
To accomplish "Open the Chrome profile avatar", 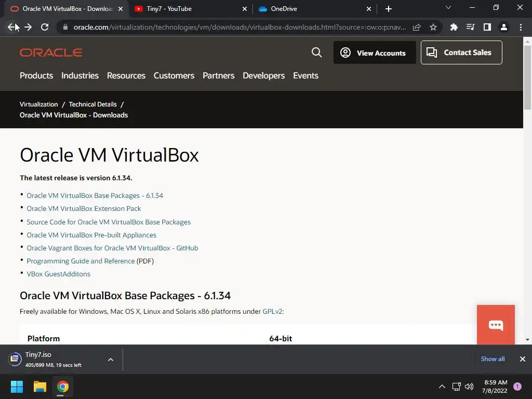I will (x=504, y=27).
